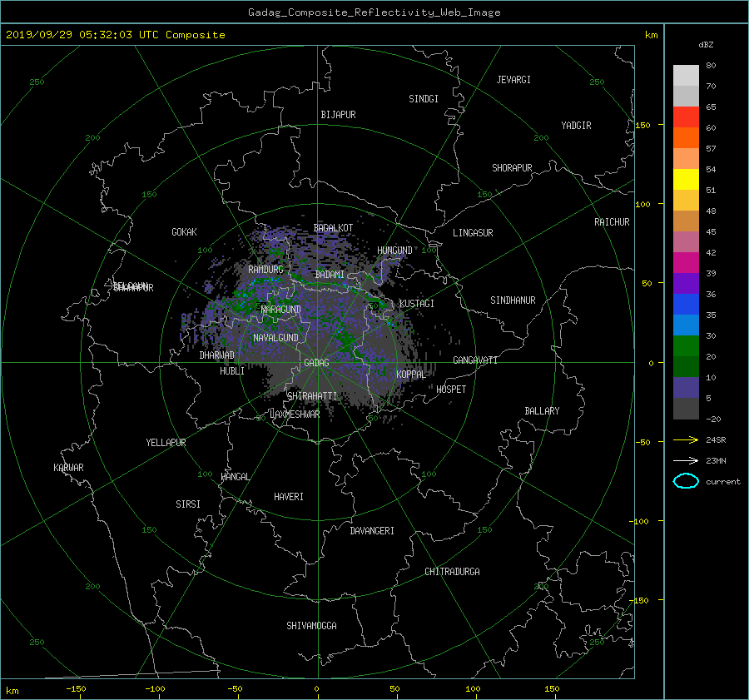The image size is (749, 700).
Task: Click the Gadag_Composite_Reflectivity_Web_Image title text
Action: click(x=374, y=12)
